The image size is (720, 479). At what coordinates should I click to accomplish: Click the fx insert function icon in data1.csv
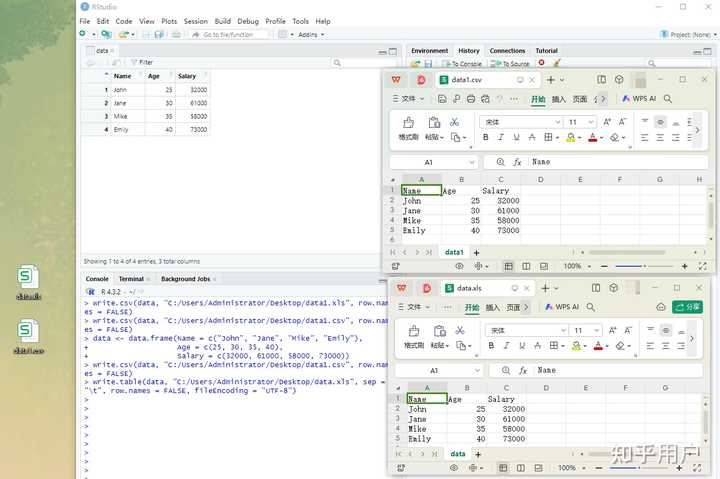517,162
